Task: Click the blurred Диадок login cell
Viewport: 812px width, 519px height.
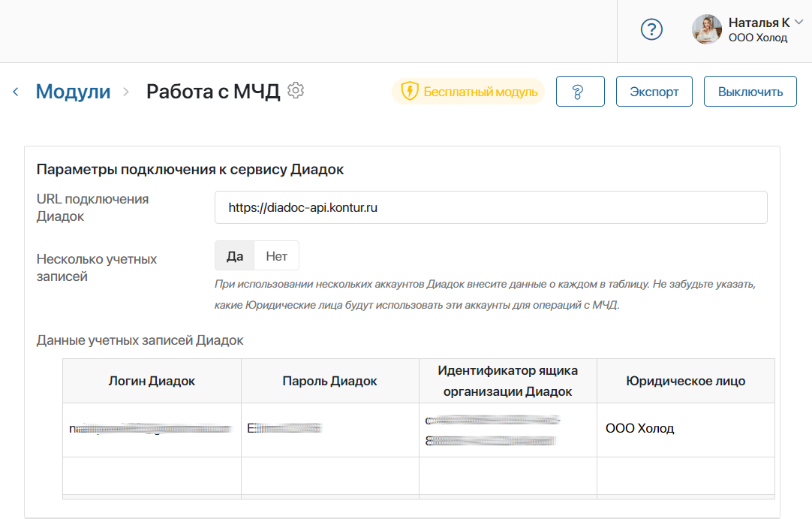Action: 152,429
